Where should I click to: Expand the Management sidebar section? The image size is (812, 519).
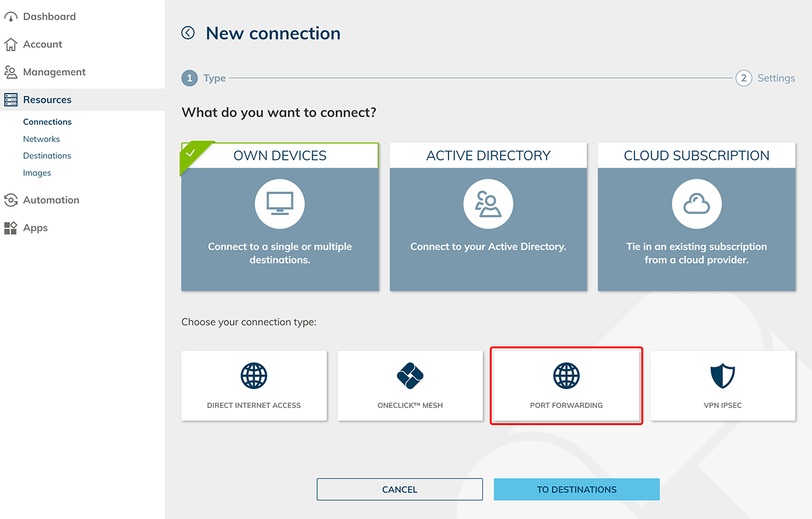[x=54, y=72]
